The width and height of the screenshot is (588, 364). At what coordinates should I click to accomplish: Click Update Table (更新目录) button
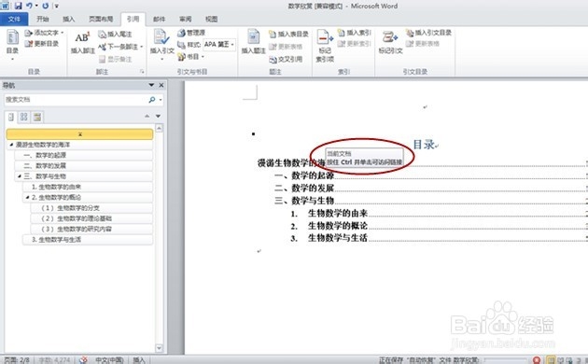(42, 44)
